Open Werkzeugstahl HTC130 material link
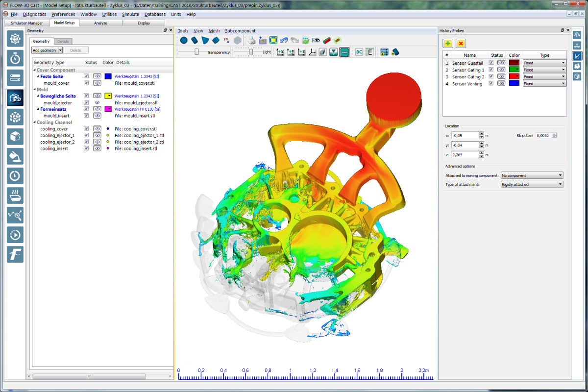 click(x=137, y=109)
